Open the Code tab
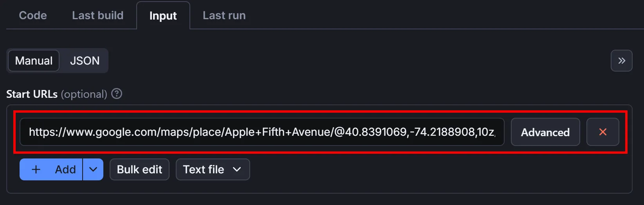This screenshot has width=644, height=205. [33, 15]
